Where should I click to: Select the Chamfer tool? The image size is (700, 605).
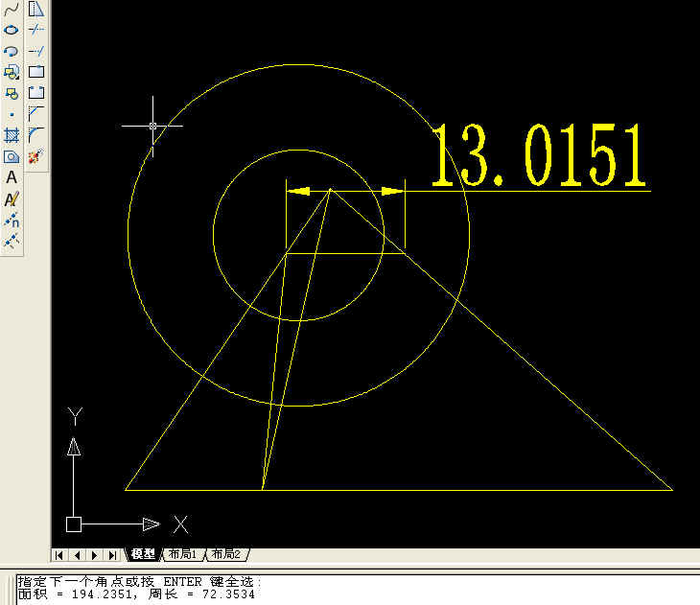[x=36, y=114]
